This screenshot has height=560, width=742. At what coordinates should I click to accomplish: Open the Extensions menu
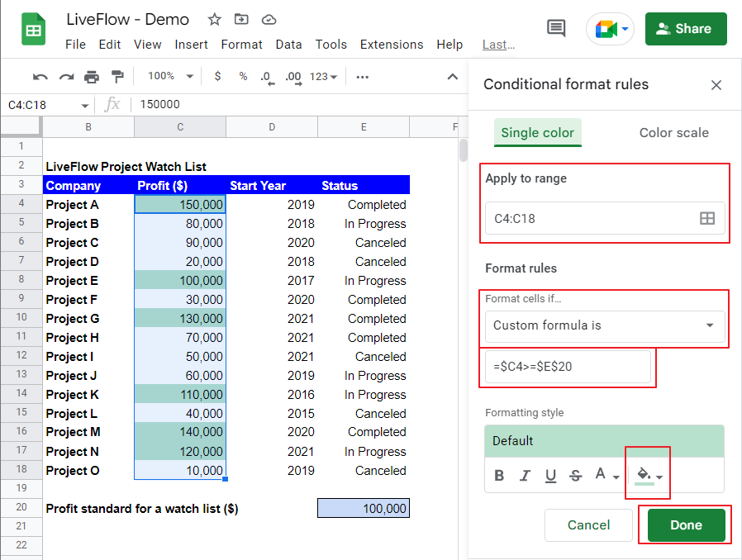pos(392,45)
